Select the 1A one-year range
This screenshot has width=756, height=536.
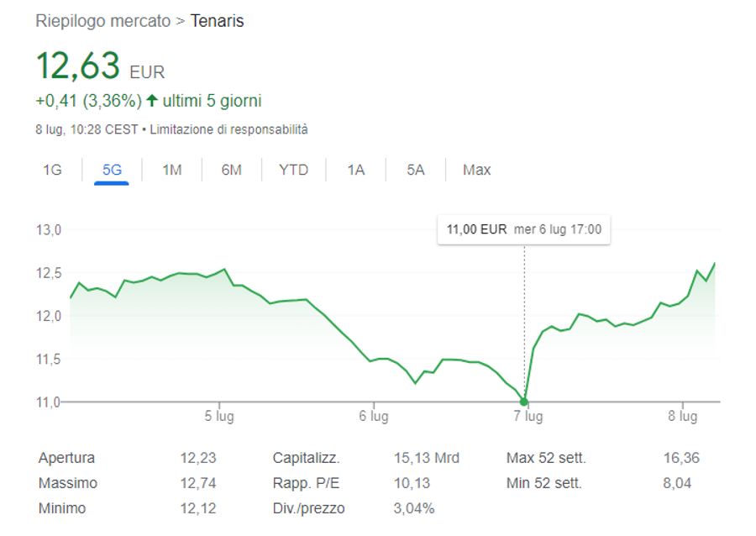tap(356, 170)
